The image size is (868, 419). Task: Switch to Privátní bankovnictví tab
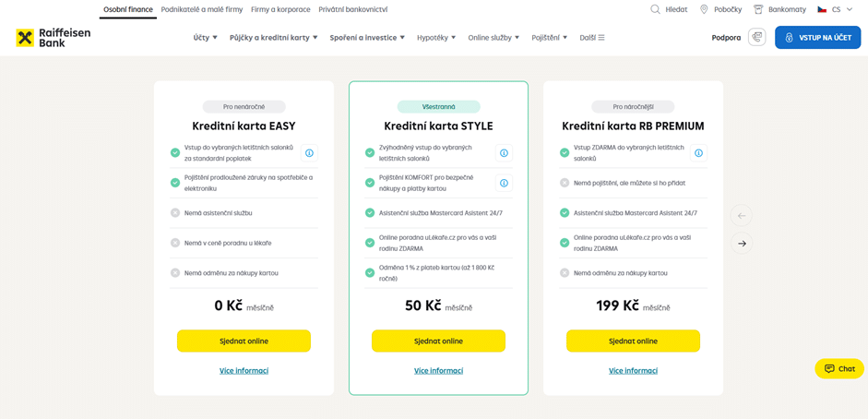click(x=352, y=9)
